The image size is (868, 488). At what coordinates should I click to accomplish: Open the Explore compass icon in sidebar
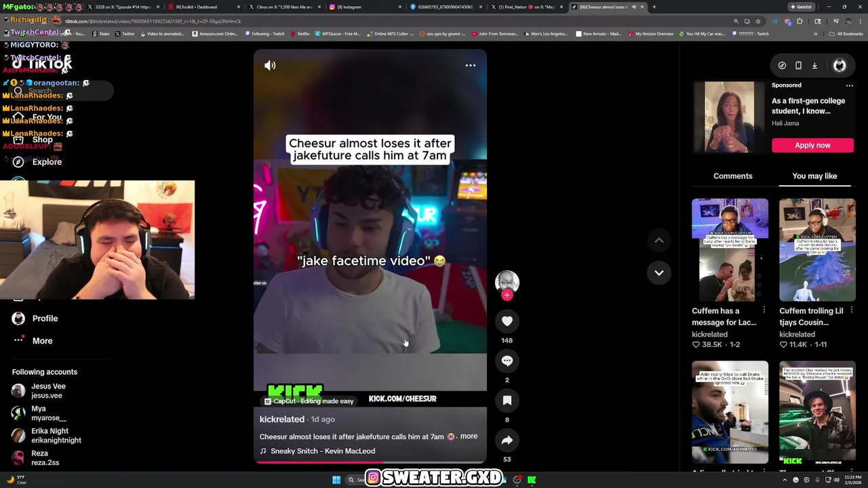pyautogui.click(x=18, y=162)
